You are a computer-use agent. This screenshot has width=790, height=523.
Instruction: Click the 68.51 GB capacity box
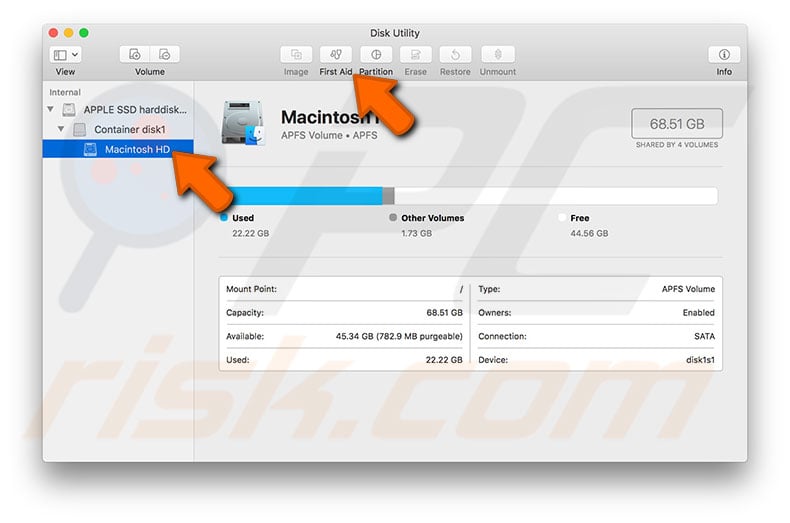click(677, 123)
